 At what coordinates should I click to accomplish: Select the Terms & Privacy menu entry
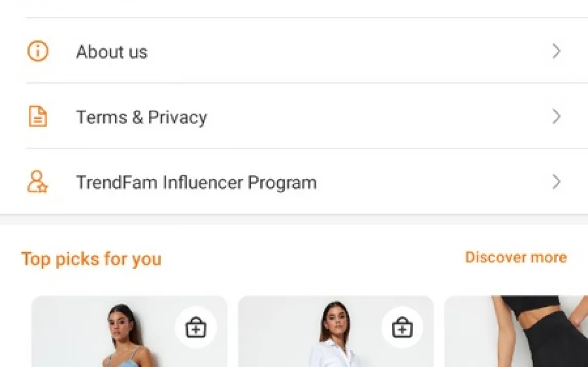(141, 117)
